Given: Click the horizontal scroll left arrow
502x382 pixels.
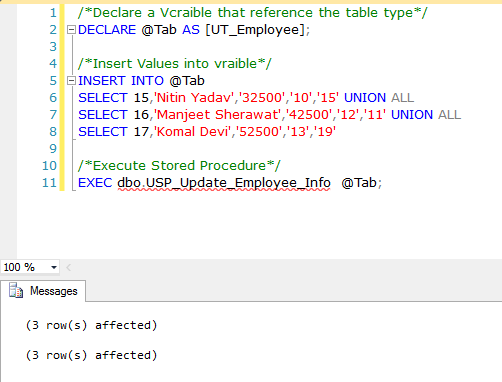Looking at the screenshot, I should [69, 267].
